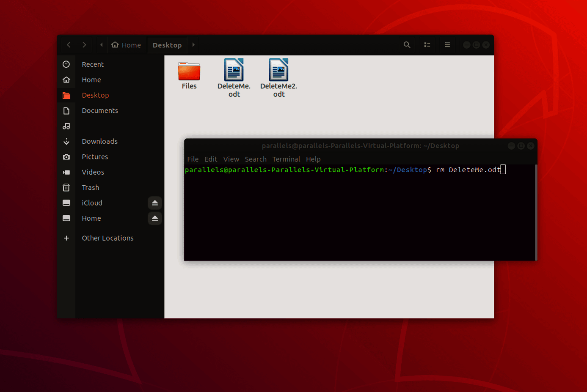Viewport: 587px width, 392px height.
Task: Open the Downloads folder from sidebar
Action: 99,141
